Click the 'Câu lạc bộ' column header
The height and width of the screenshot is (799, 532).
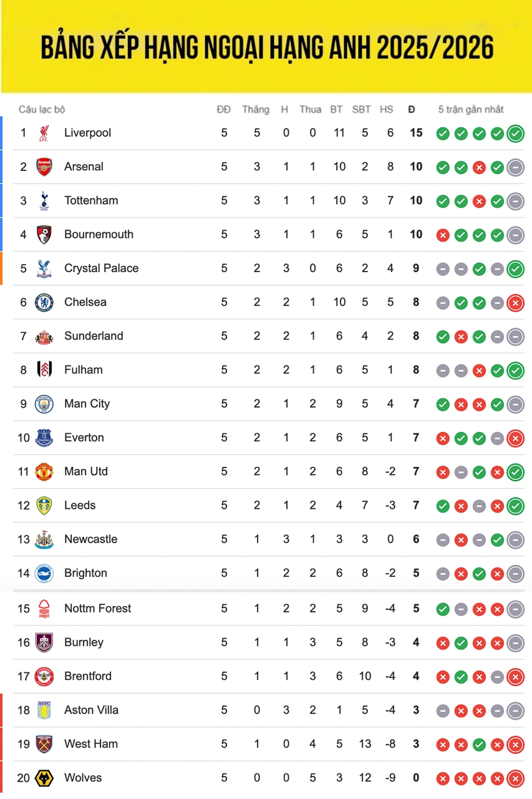tap(42, 110)
